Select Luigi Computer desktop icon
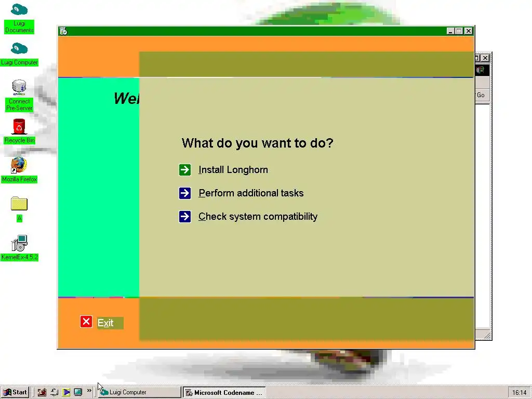Viewport: 532px width, 399px height. point(19,54)
